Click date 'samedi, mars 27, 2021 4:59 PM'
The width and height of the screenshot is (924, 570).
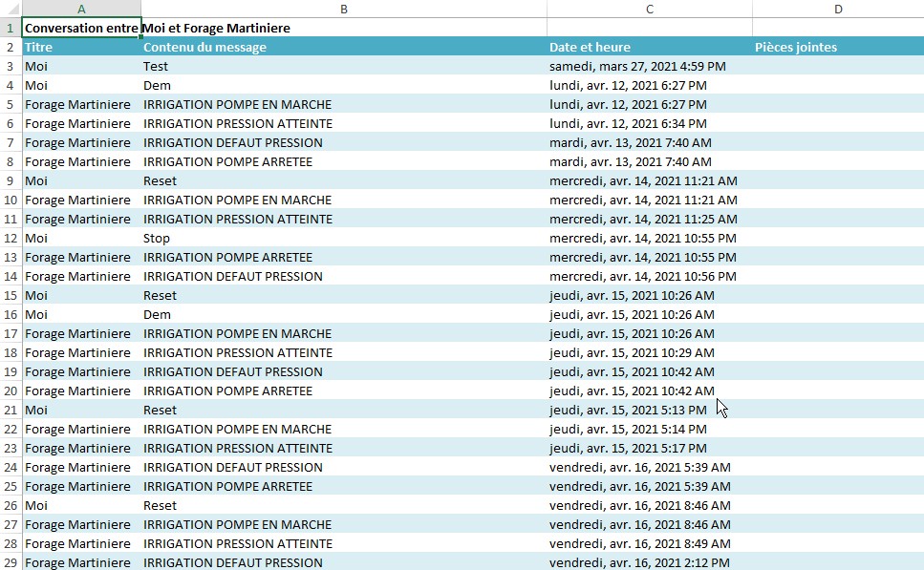click(637, 66)
